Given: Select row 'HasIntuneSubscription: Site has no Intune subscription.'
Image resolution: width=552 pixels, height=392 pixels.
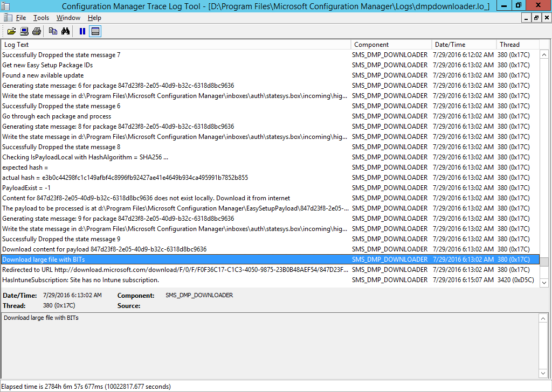Looking at the screenshot, I should [x=270, y=280].
